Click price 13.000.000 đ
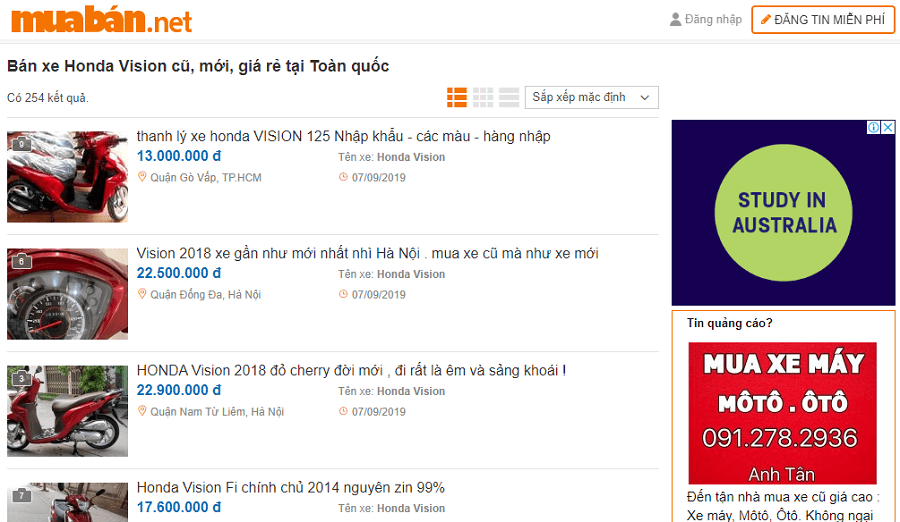This screenshot has width=900, height=522. (179, 156)
